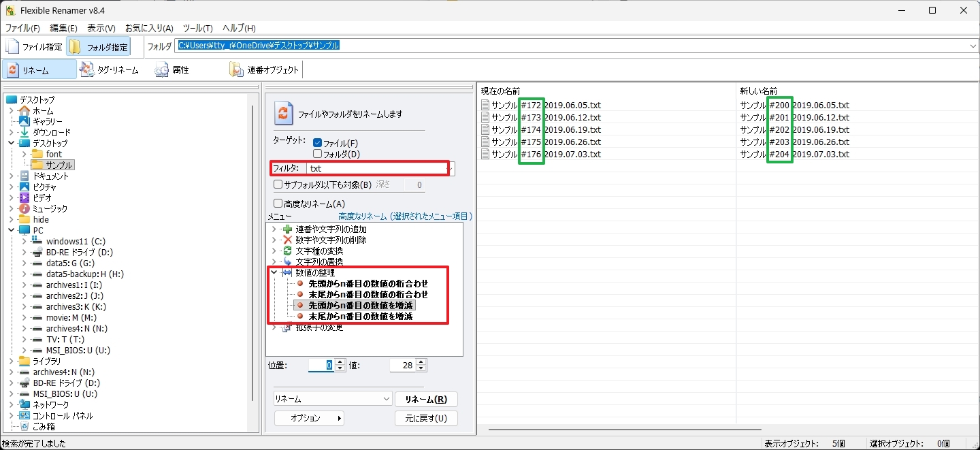Click the ファイル指定 toolbar icon
980x450 pixels.
tap(13, 47)
